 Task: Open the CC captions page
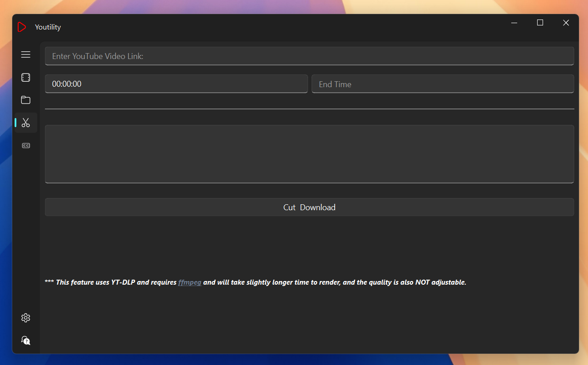pos(26,145)
